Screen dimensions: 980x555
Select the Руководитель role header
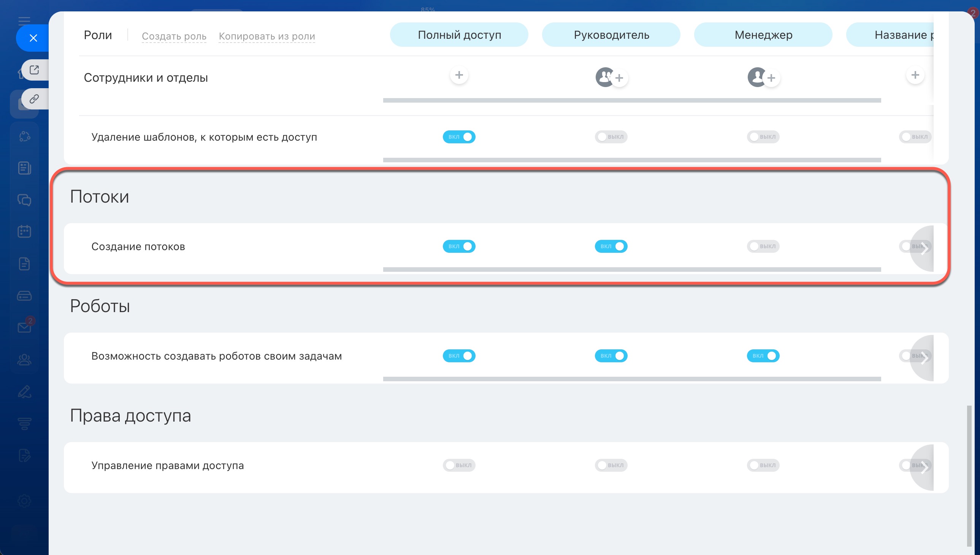(x=611, y=35)
